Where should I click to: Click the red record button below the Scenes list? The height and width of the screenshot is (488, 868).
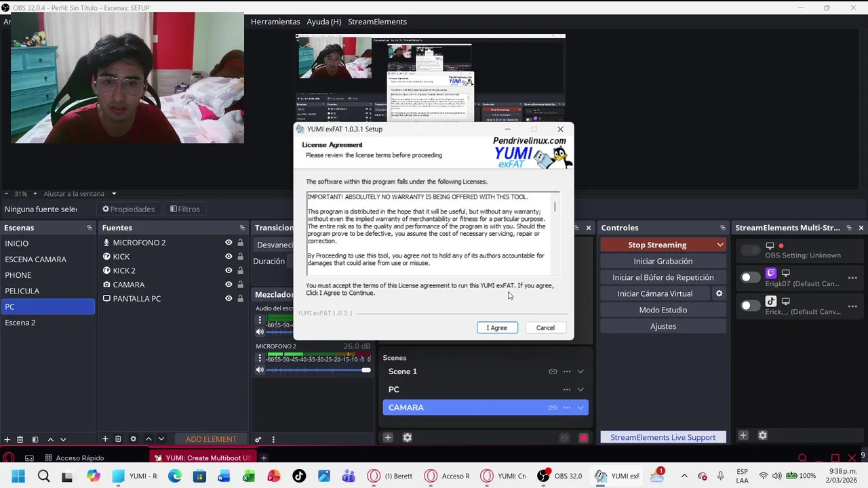583,438
